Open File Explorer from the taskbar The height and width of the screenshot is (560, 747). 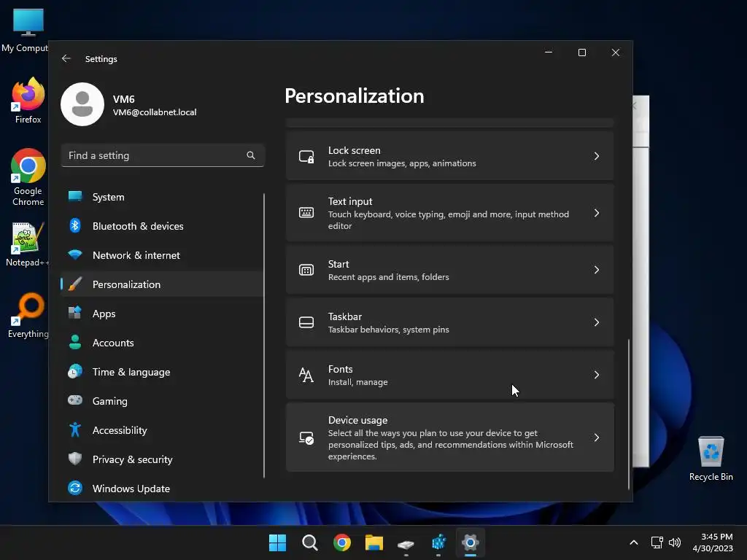374,542
